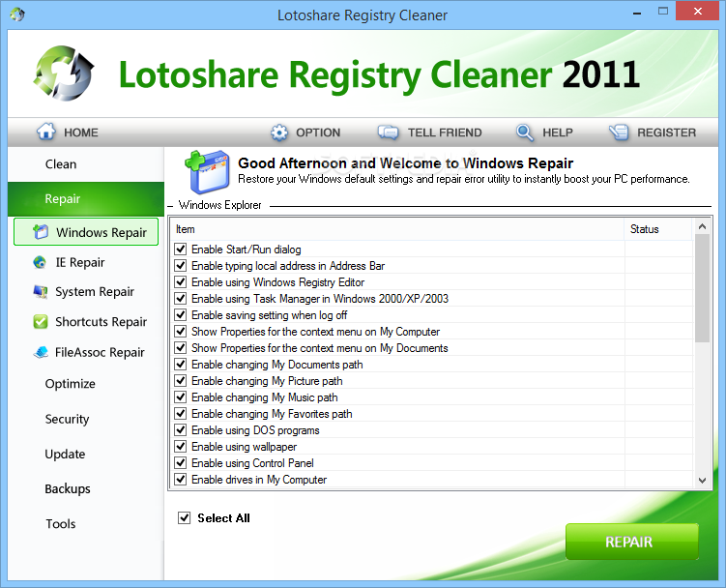The width and height of the screenshot is (726, 588).
Task: Toggle Enable using Task Manager checkbox
Action: (181, 299)
